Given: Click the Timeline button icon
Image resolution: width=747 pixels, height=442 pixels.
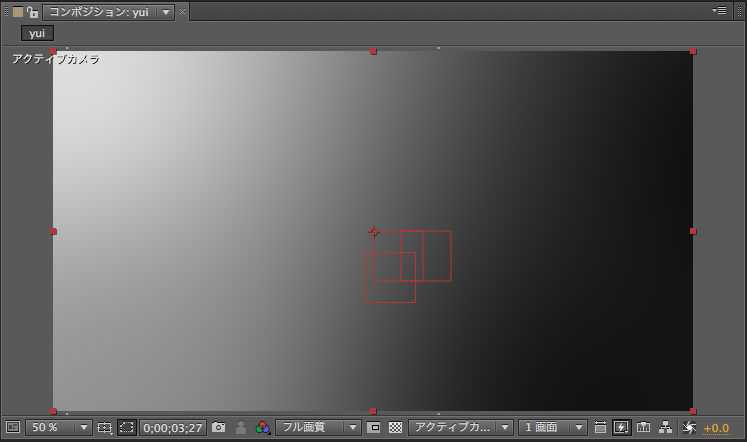Looking at the screenshot, I should pyautogui.click(x=644, y=427).
